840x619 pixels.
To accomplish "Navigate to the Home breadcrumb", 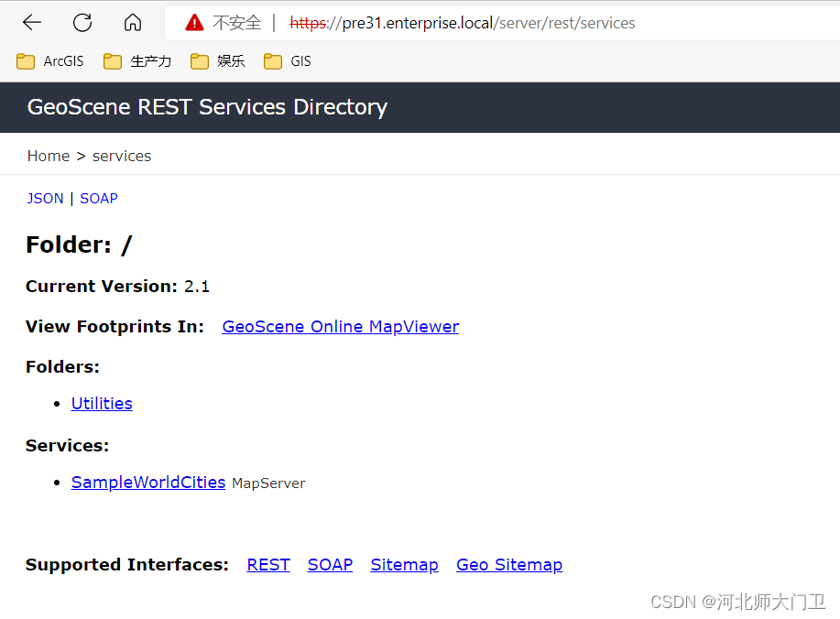I will coord(48,156).
